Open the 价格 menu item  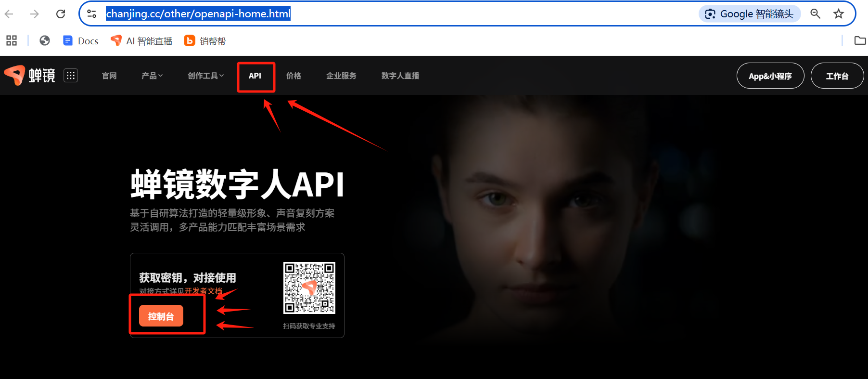tap(294, 76)
